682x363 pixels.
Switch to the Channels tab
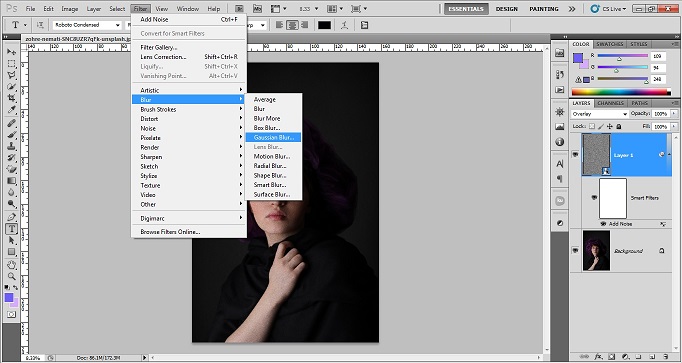(611, 103)
